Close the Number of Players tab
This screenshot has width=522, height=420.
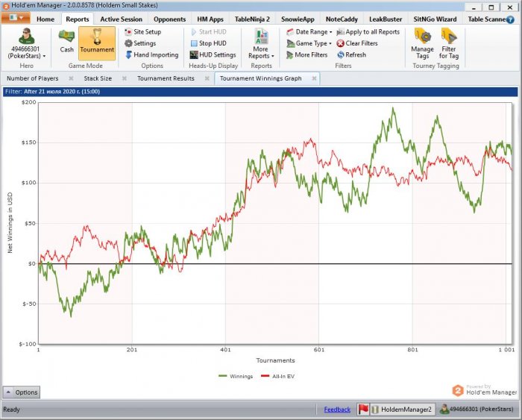[71, 78]
